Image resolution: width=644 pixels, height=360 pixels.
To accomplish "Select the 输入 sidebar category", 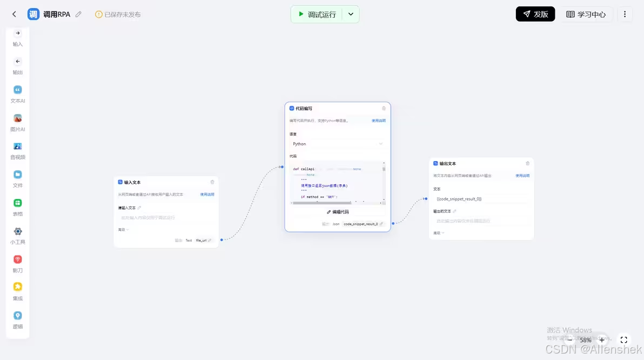I will 18,38.
